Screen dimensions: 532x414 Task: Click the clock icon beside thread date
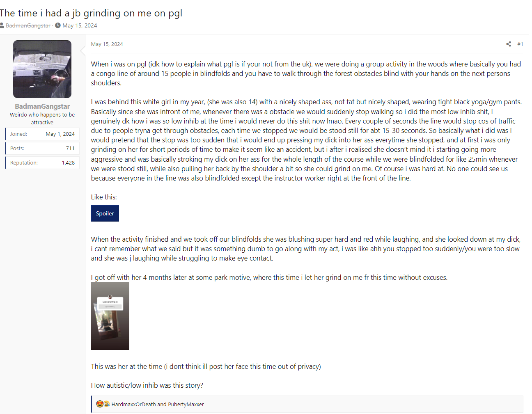pos(58,25)
